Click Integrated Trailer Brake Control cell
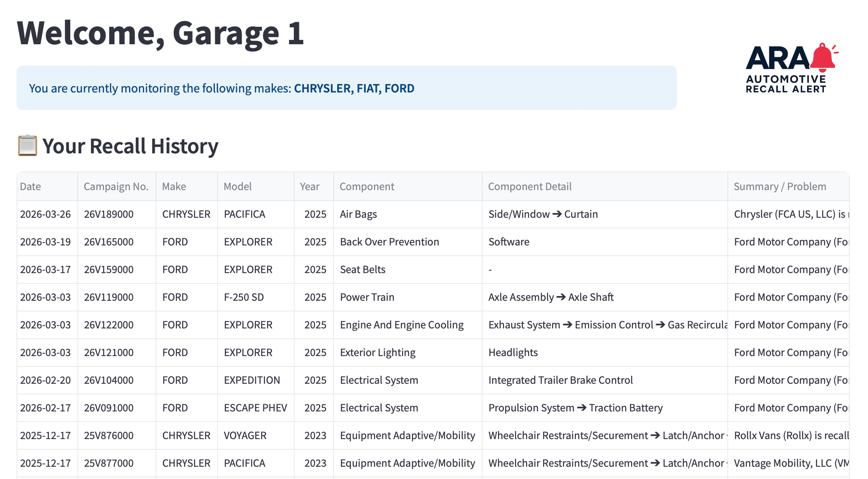 click(x=605, y=380)
